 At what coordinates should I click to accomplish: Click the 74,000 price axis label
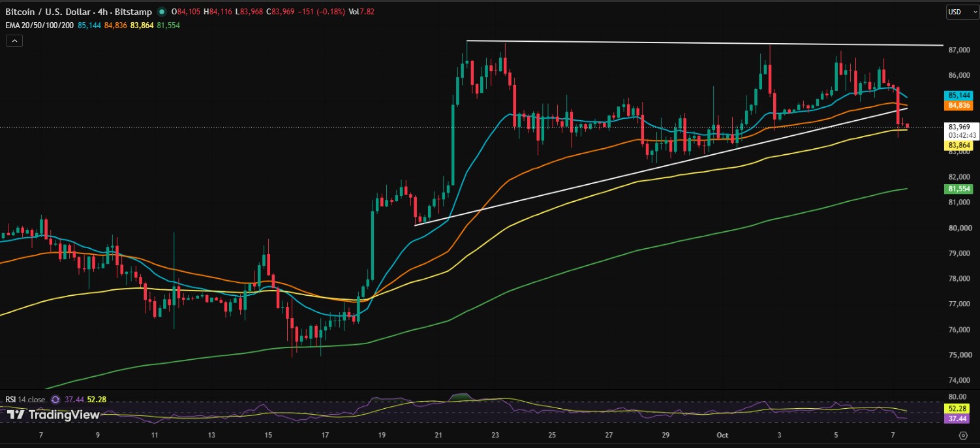point(960,381)
